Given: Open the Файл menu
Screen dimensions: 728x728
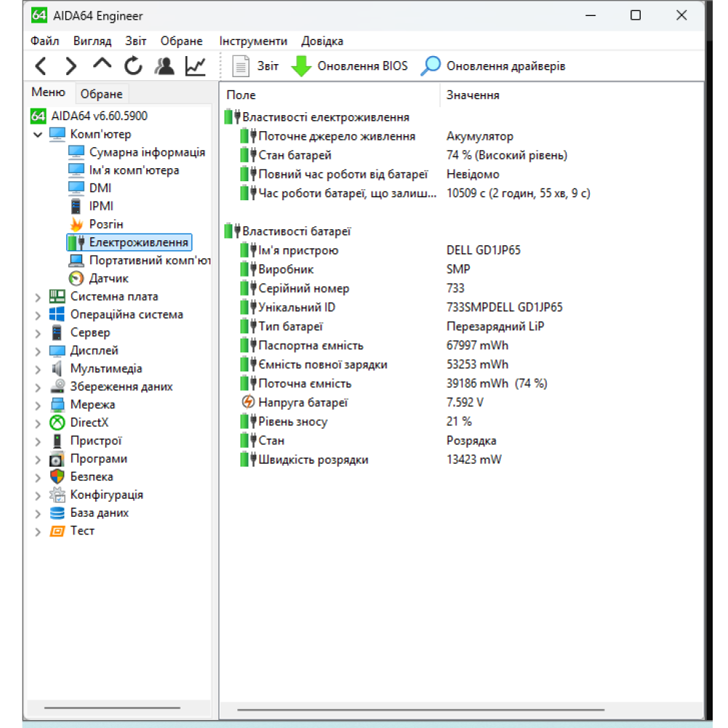Looking at the screenshot, I should pyautogui.click(x=44, y=41).
